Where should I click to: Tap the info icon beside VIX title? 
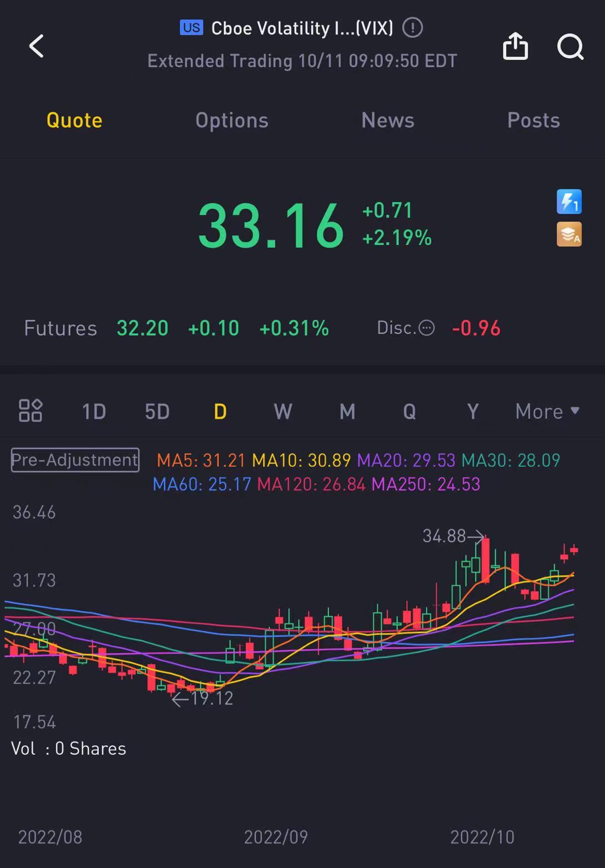[412, 27]
